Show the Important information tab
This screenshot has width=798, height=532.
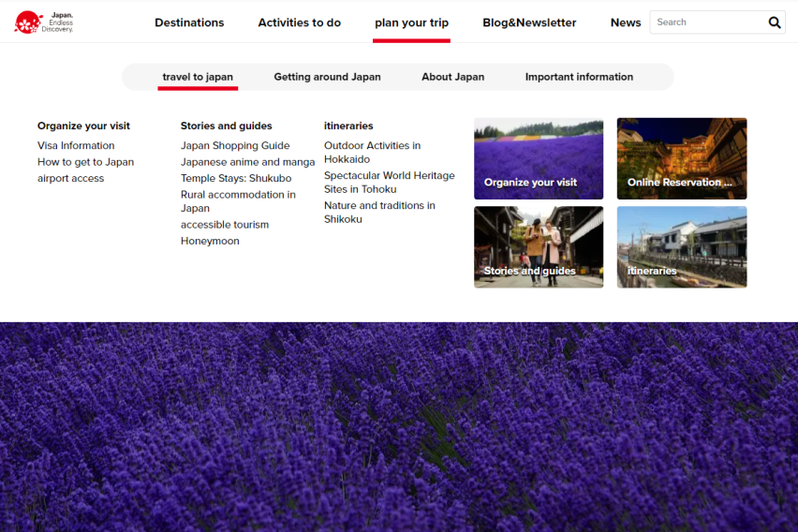(579, 77)
